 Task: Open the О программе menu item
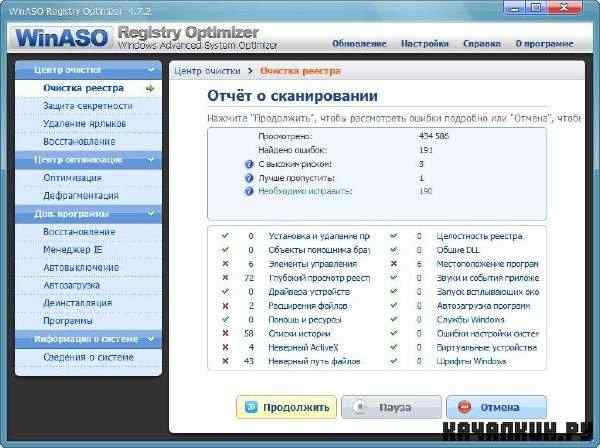point(545,44)
